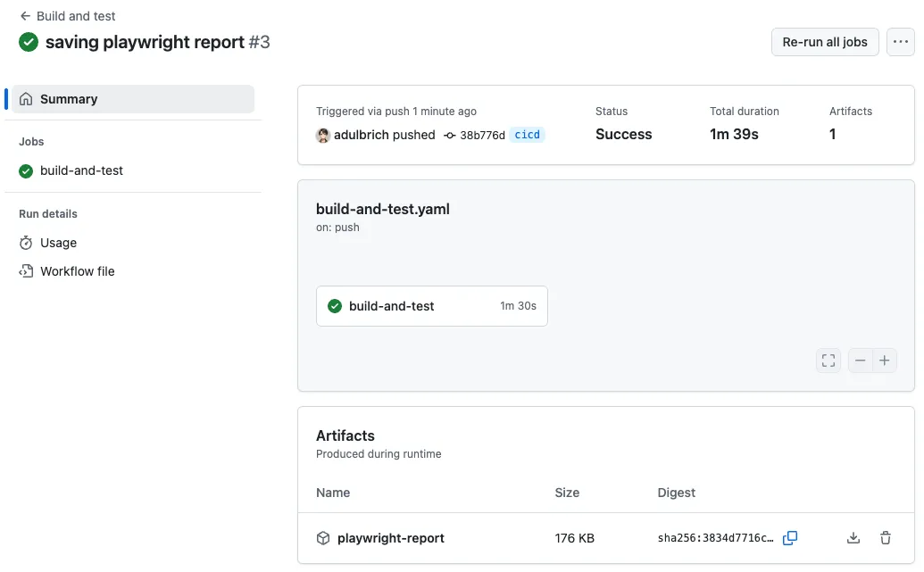Viewport: 924px width, 572px height.
Task: Click the Total duration value 1m 39s
Action: (x=734, y=135)
